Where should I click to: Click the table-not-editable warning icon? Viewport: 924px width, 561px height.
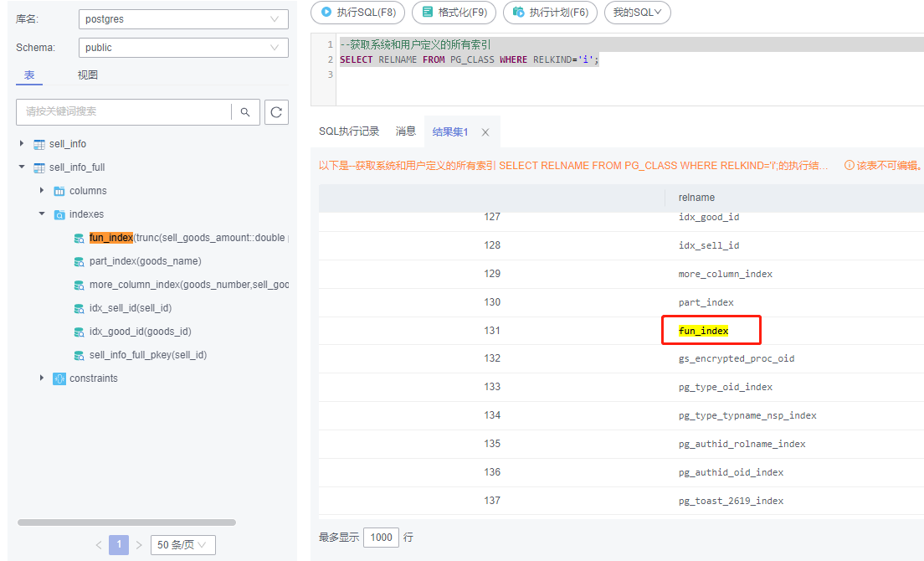click(x=850, y=166)
